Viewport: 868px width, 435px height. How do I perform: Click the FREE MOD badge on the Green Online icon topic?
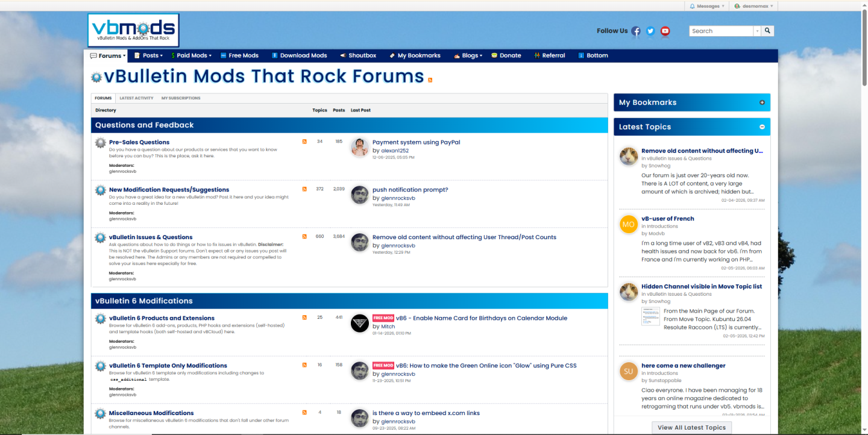pos(383,366)
